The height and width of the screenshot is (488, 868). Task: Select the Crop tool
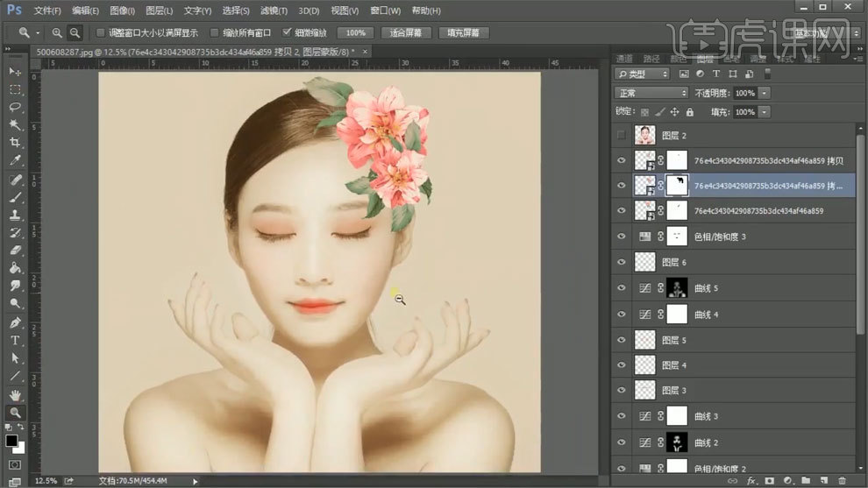15,143
